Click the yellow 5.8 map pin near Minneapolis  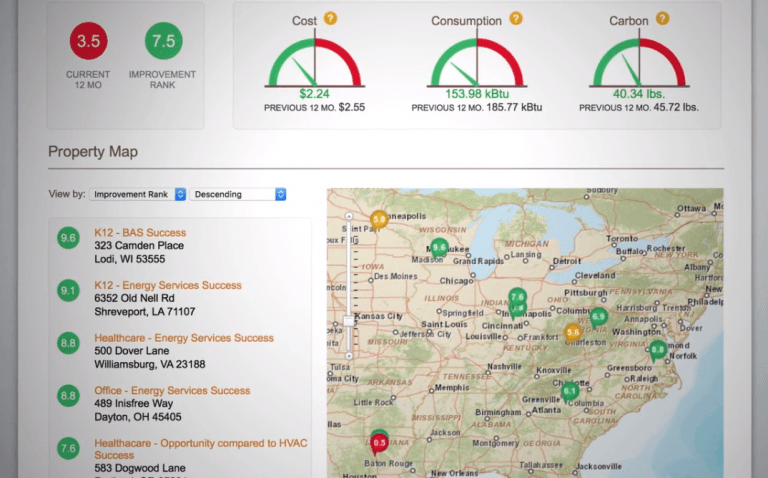tap(379, 220)
